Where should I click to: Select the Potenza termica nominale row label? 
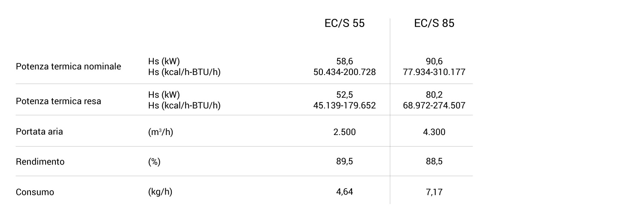point(68,66)
